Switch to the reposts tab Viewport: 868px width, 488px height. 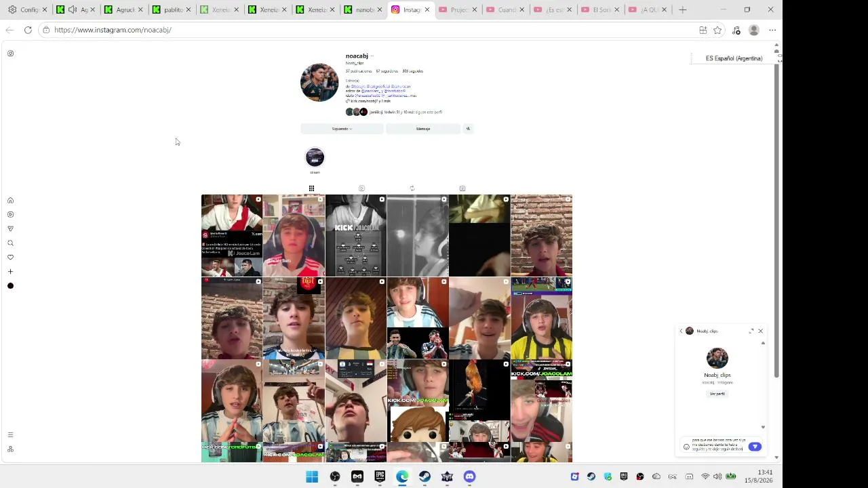pos(412,188)
